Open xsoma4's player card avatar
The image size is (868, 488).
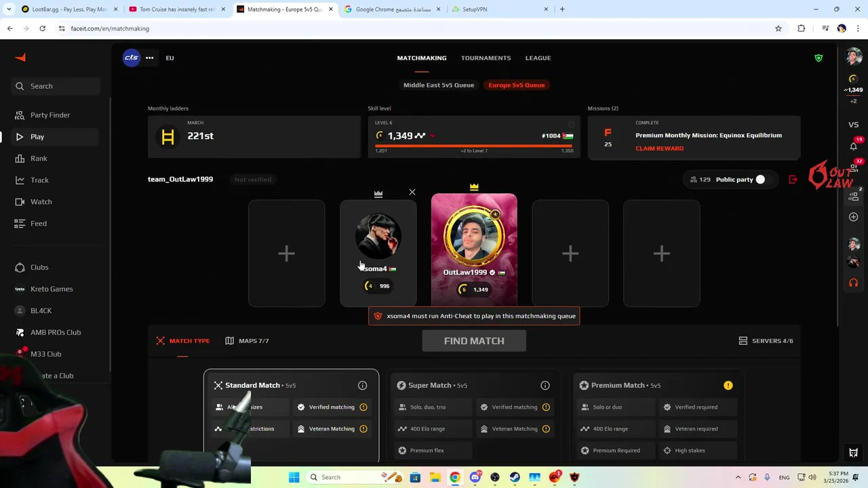tap(378, 236)
